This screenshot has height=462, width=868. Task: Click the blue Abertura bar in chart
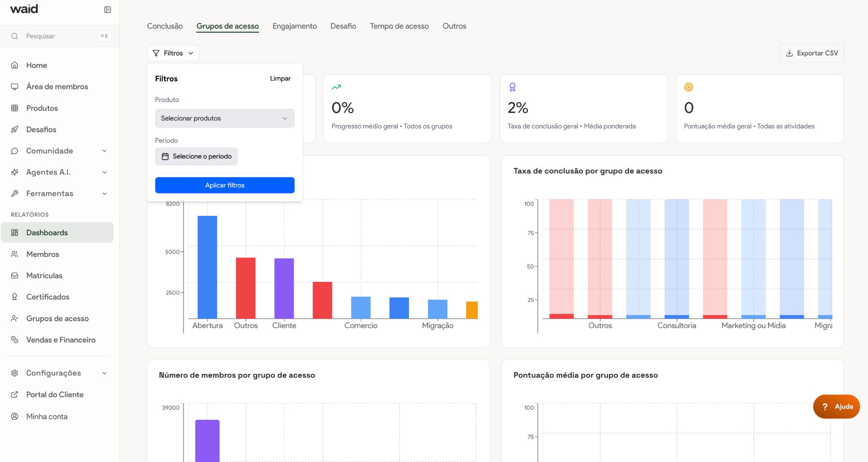pos(207,267)
